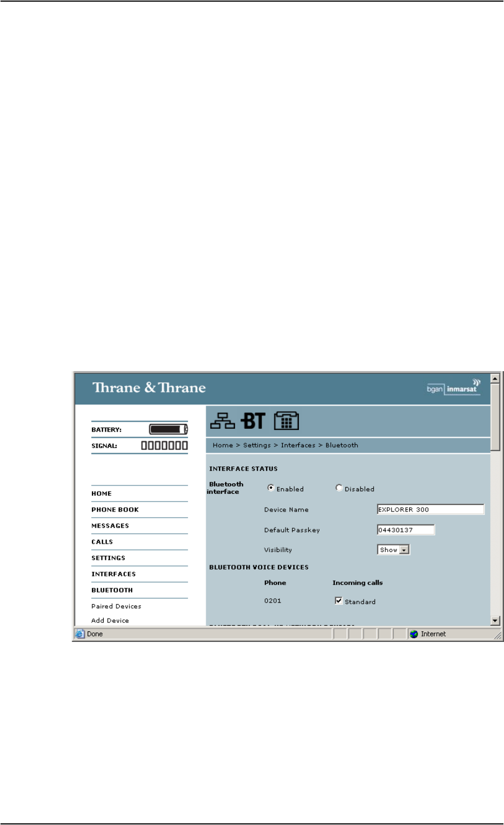Click the Phone column header
The image size is (504, 825).
point(276,583)
